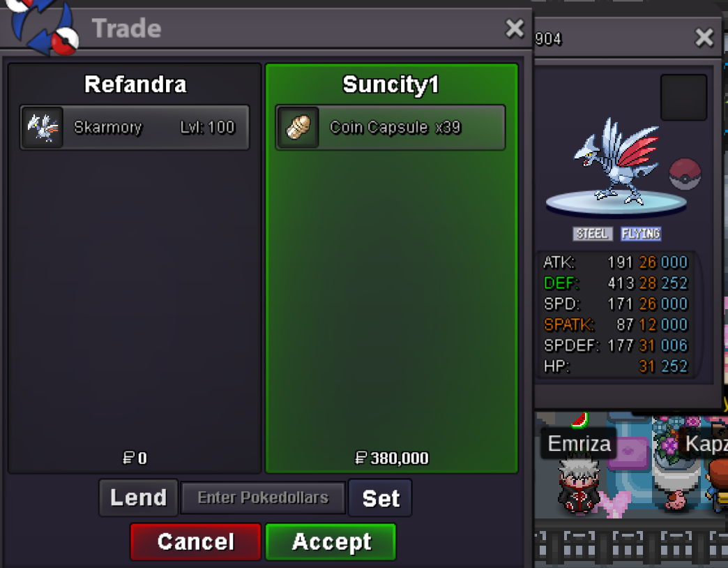728x568 pixels.
Task: Cancel the trade
Action: pyautogui.click(x=195, y=541)
